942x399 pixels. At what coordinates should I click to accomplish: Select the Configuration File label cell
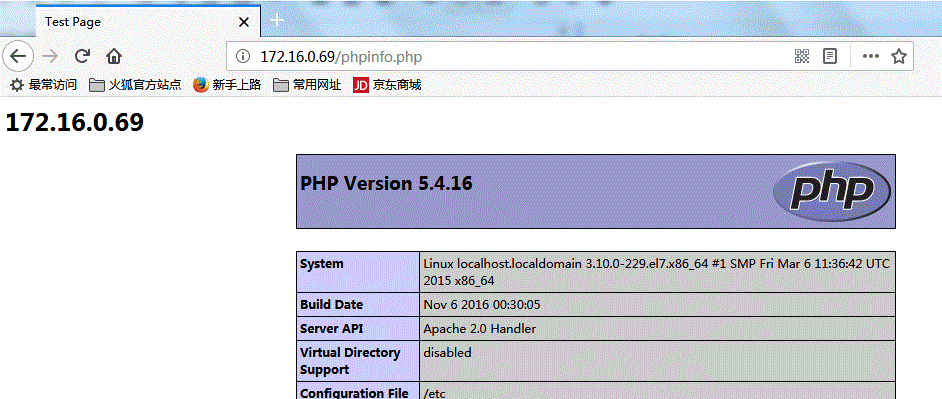click(x=358, y=391)
